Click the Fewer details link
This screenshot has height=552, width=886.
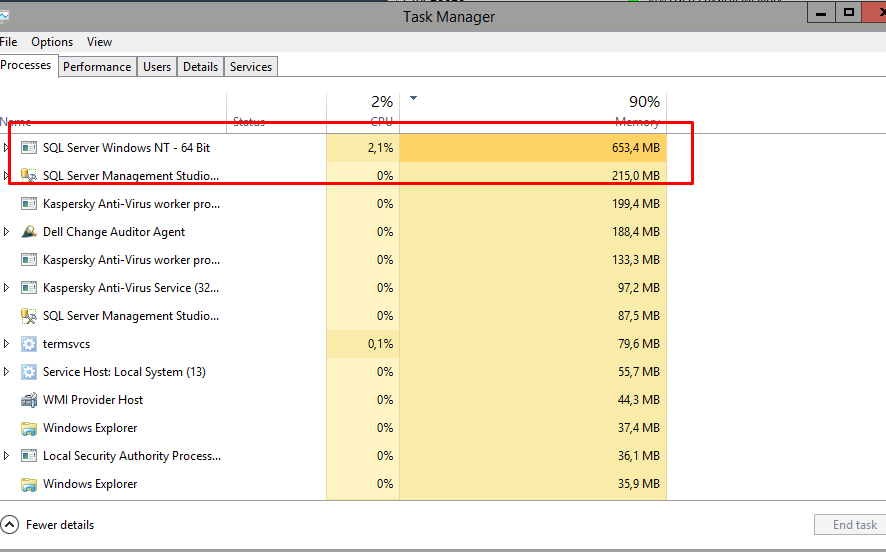[60, 525]
